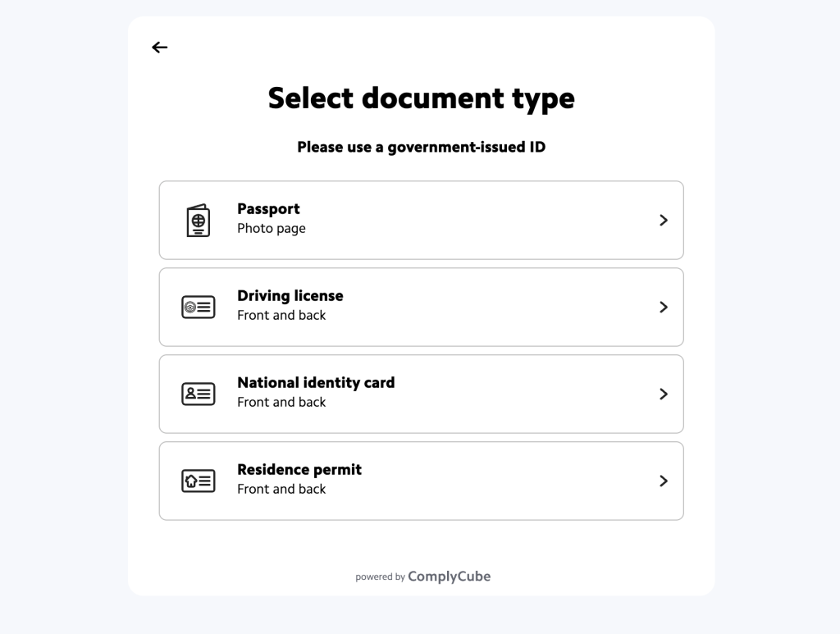Click the 'Select document type' heading
The height and width of the screenshot is (634, 840).
point(421,98)
